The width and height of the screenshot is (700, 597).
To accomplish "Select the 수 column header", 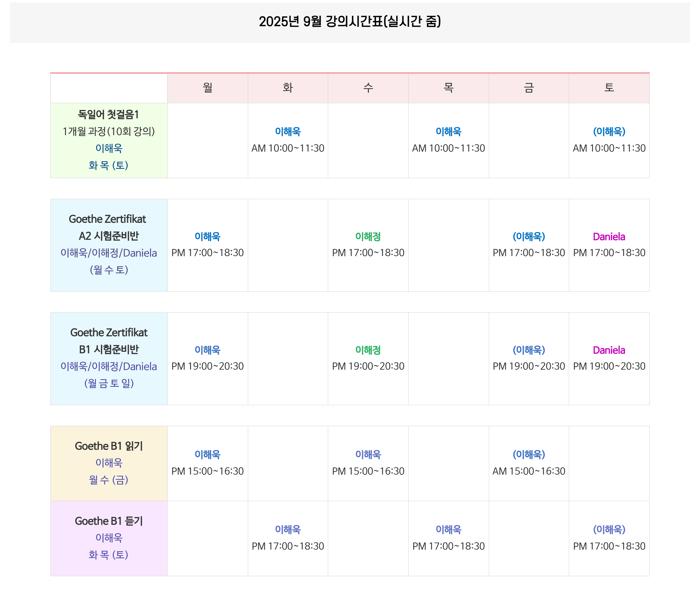I will [x=368, y=88].
